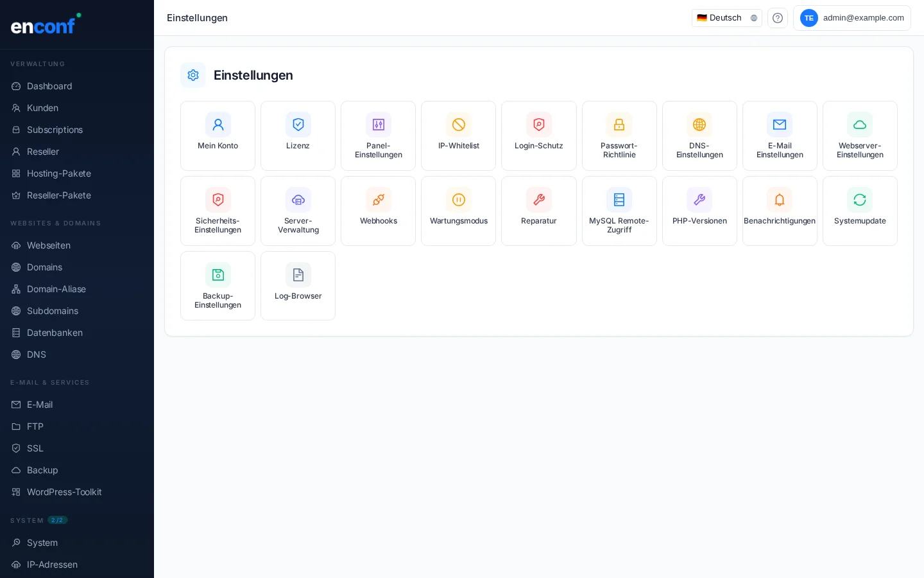
Task: Click the Log-Browser document icon
Action: (298, 275)
